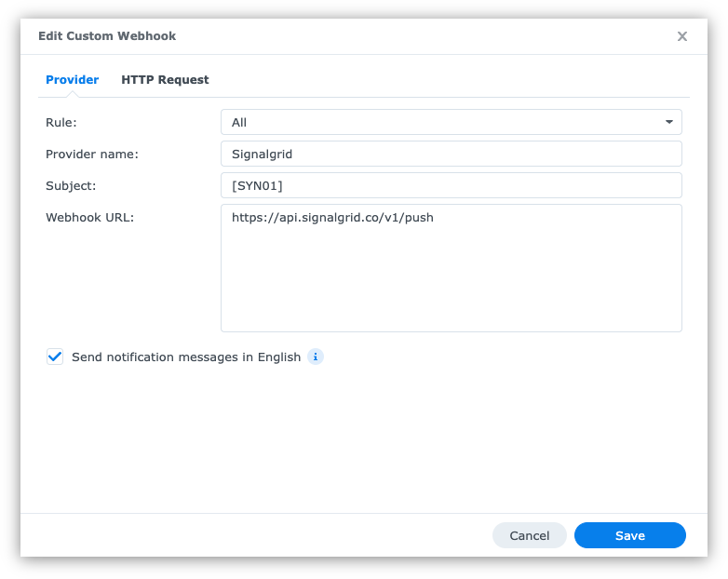Click into the Subject field with [SYN01]
Viewport: 728px width, 579px height.
(x=451, y=185)
